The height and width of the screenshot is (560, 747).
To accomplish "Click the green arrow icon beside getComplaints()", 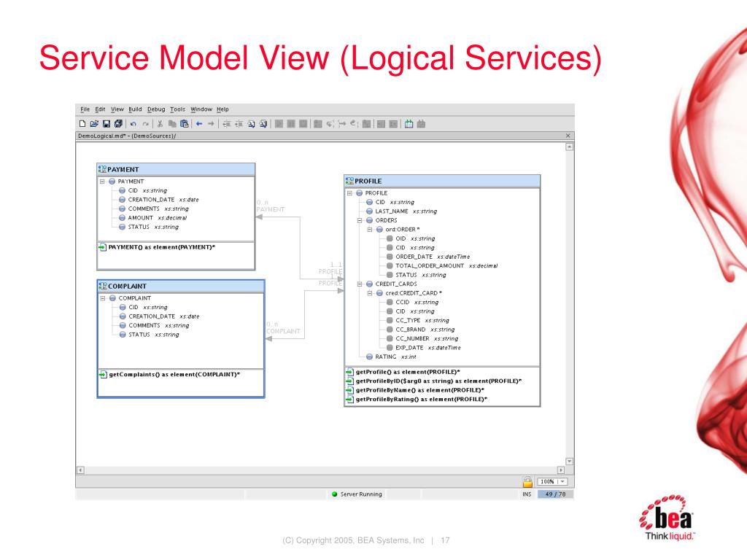I will 102,374.
